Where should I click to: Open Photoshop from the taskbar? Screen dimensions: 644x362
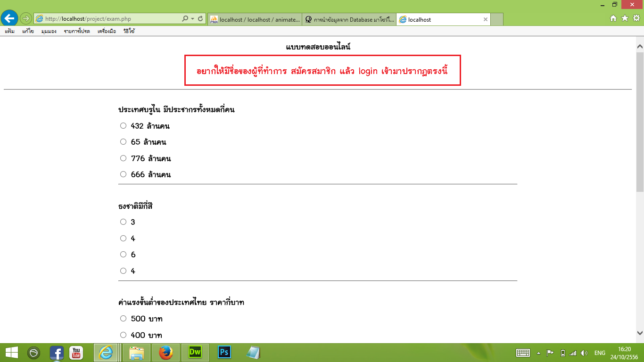224,353
